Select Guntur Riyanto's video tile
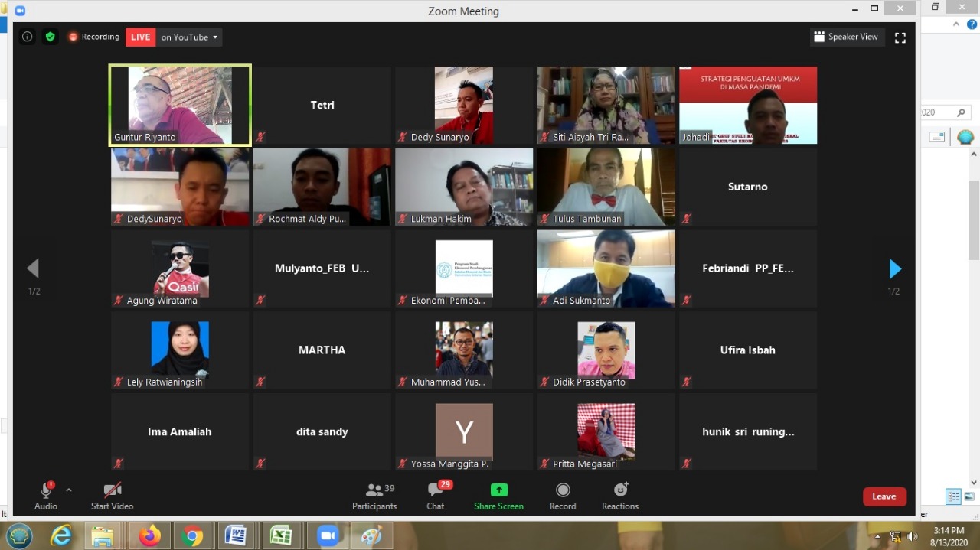The width and height of the screenshot is (980, 550). click(x=180, y=105)
